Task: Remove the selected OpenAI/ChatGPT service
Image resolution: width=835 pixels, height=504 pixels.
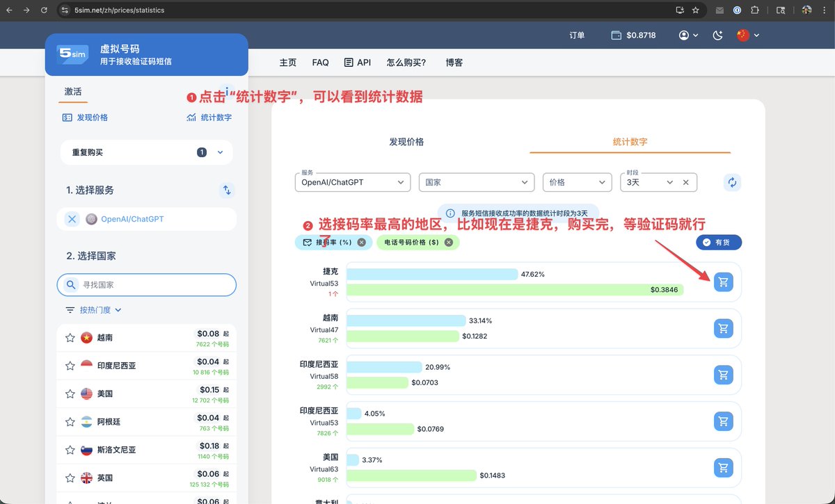Action: [x=72, y=219]
